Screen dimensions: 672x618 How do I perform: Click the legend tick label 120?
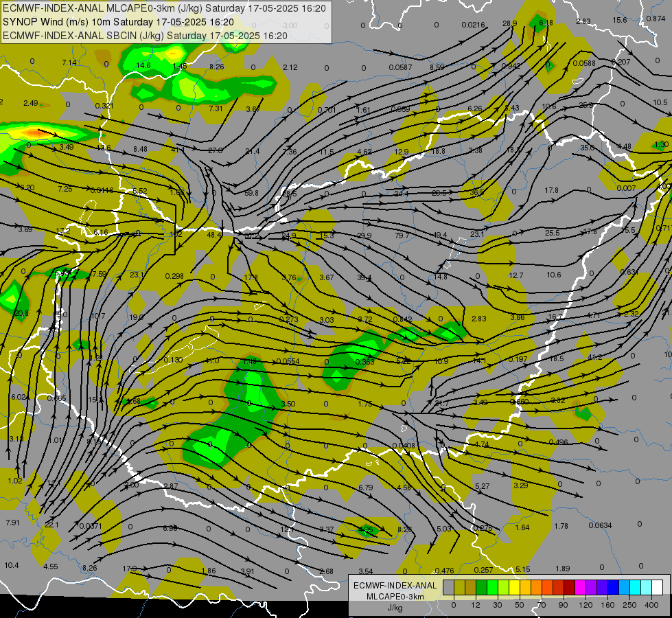click(x=586, y=605)
